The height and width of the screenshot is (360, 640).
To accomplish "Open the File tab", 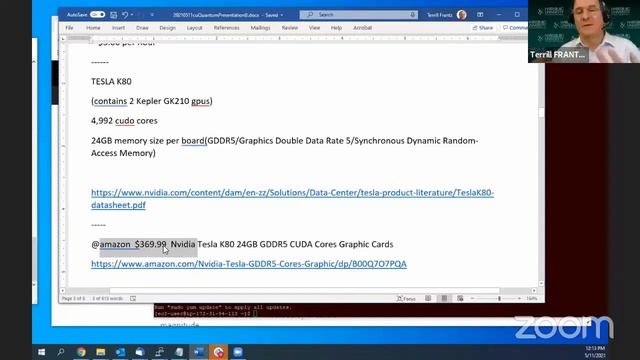I will [x=69, y=28].
